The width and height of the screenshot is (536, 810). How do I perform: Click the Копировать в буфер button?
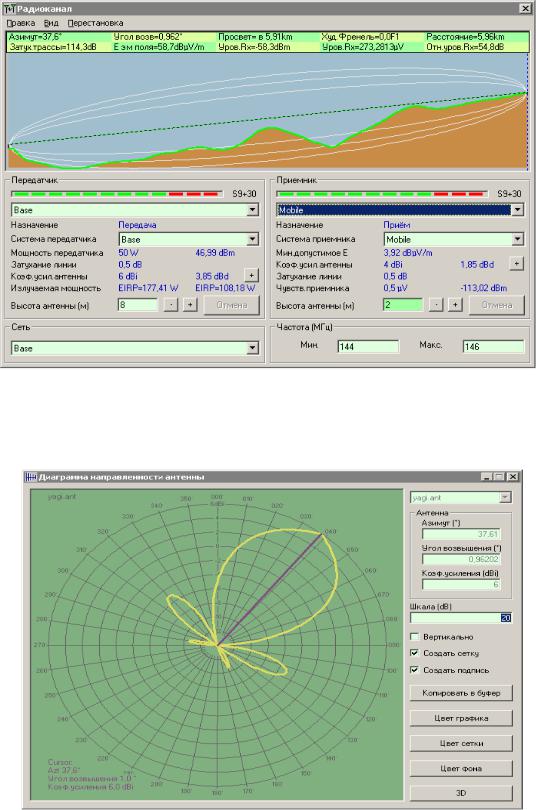[x=461, y=693]
